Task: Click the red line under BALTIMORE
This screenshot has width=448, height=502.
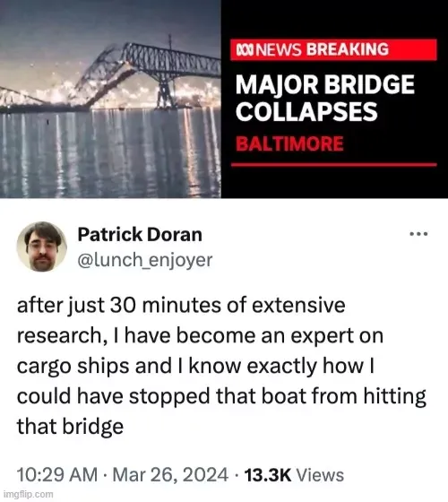Action: 333,165
